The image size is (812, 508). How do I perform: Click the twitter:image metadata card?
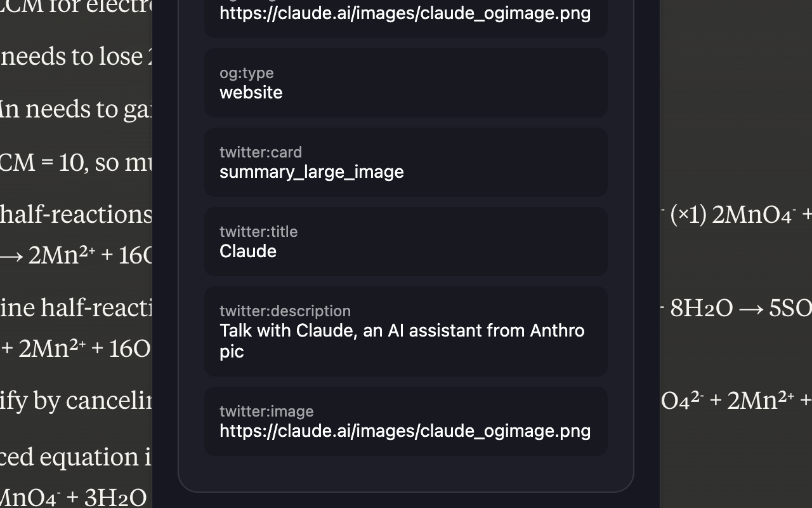pyautogui.click(x=405, y=421)
